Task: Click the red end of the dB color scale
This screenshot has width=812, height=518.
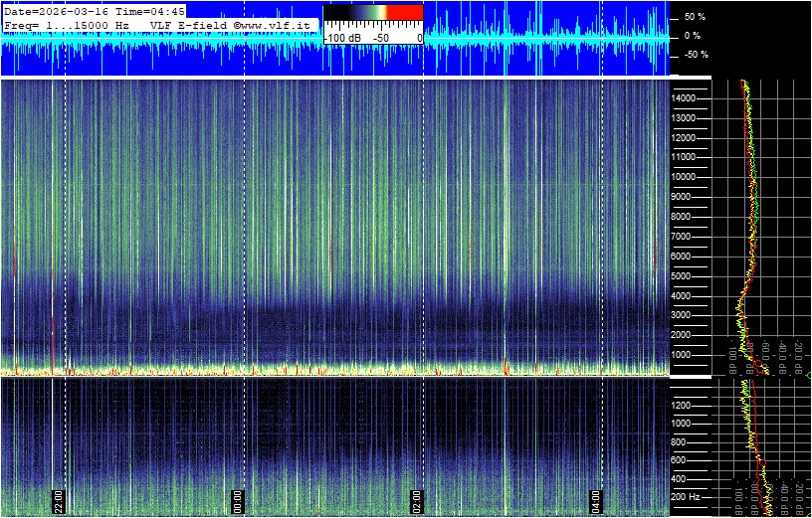Action: click(404, 13)
